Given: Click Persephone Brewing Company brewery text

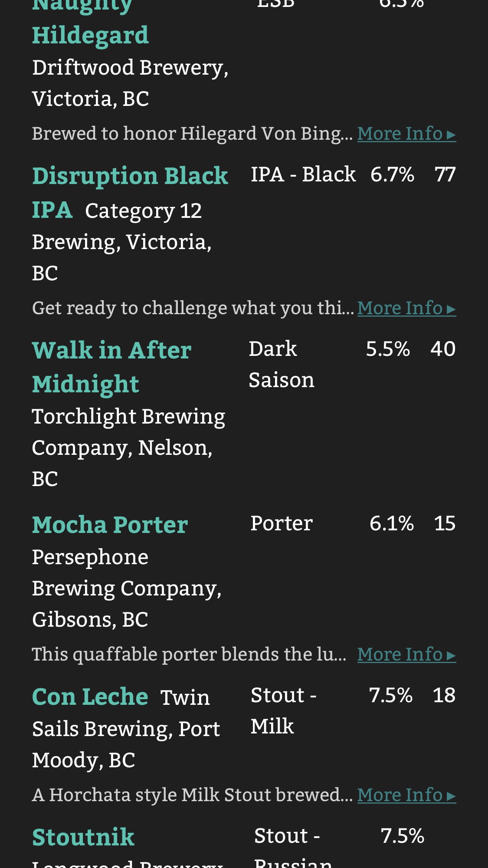Looking at the screenshot, I should tap(127, 588).
